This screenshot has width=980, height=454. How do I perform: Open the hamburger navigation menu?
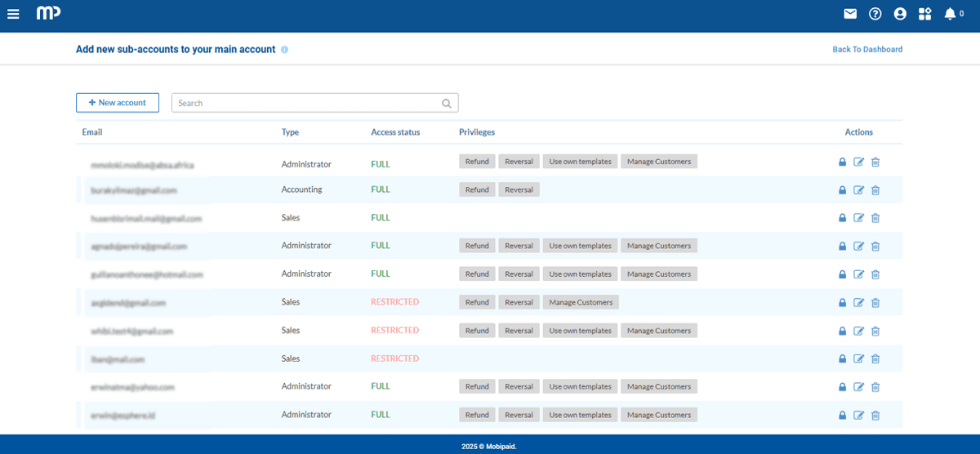(x=13, y=14)
